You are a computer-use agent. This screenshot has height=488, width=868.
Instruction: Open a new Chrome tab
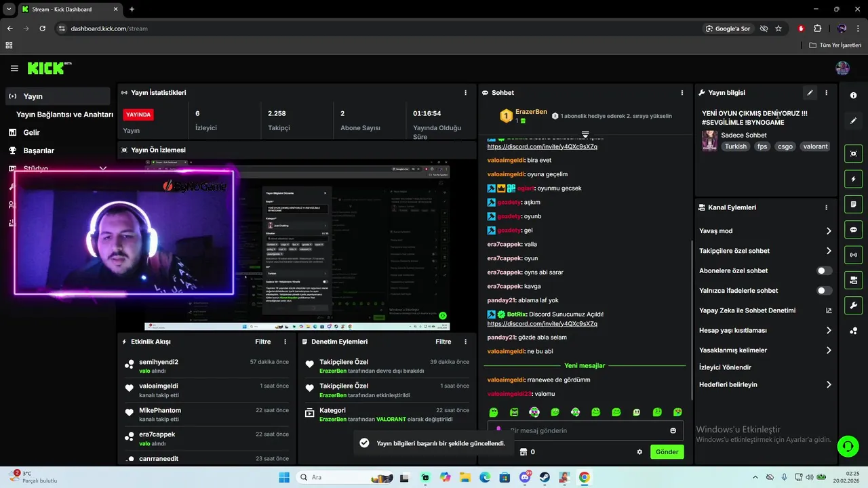pyautogui.click(x=132, y=9)
